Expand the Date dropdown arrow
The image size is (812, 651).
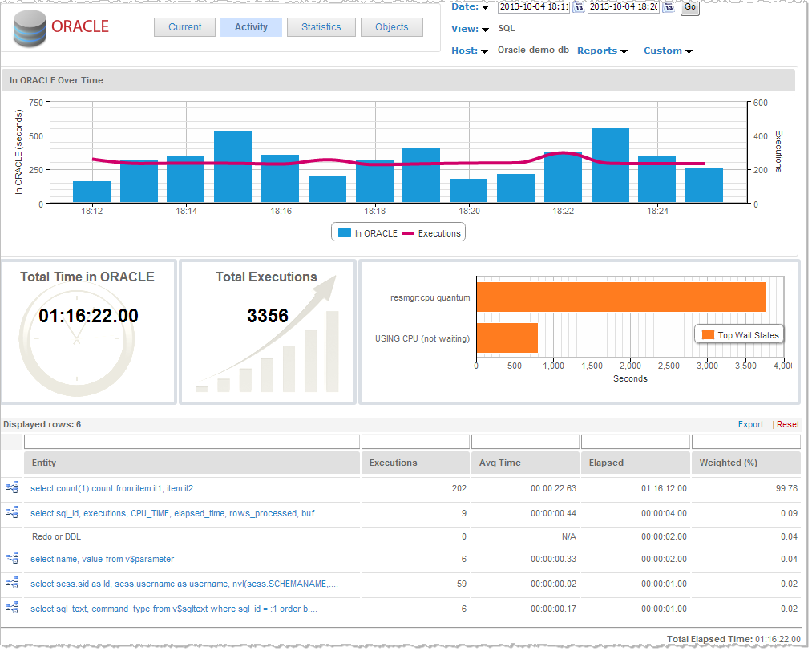pyautogui.click(x=485, y=7)
